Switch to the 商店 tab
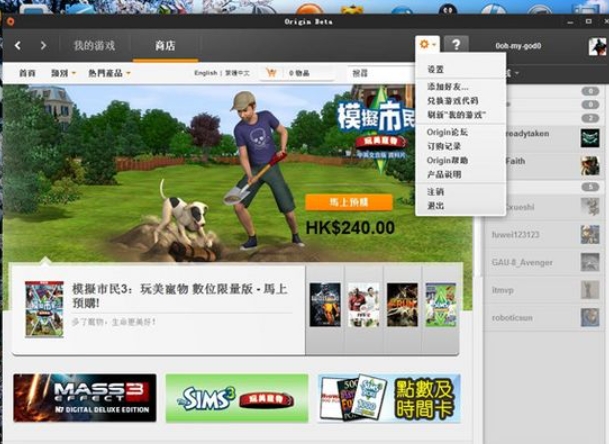 pos(165,46)
